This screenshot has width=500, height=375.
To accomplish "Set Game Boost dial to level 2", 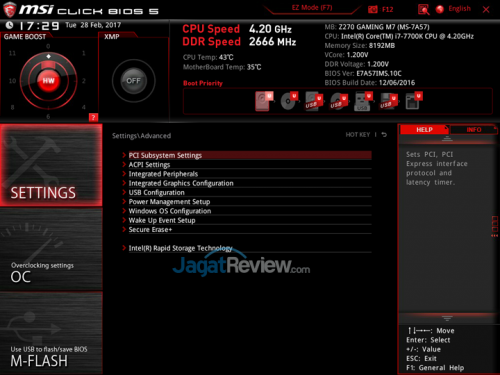I will [84, 81].
